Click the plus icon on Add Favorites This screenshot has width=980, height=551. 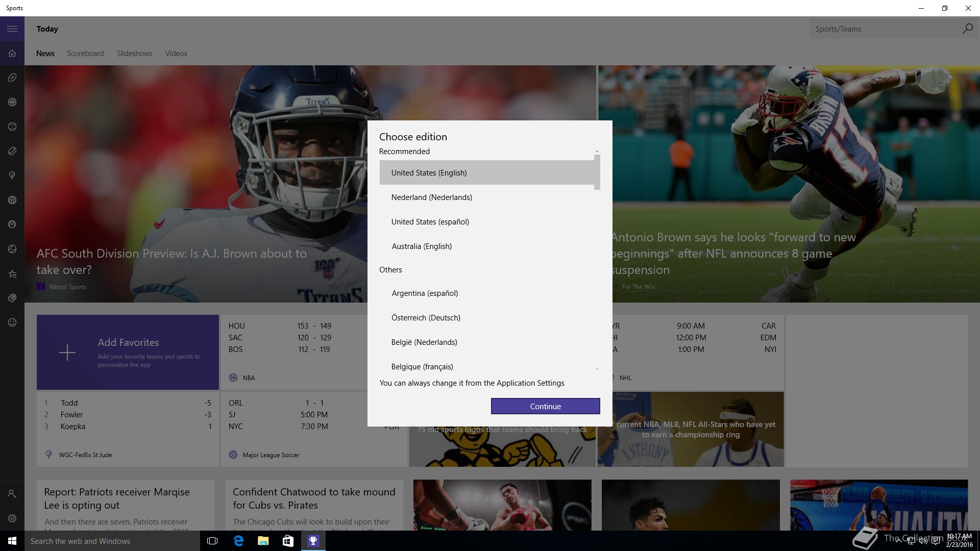pyautogui.click(x=67, y=353)
